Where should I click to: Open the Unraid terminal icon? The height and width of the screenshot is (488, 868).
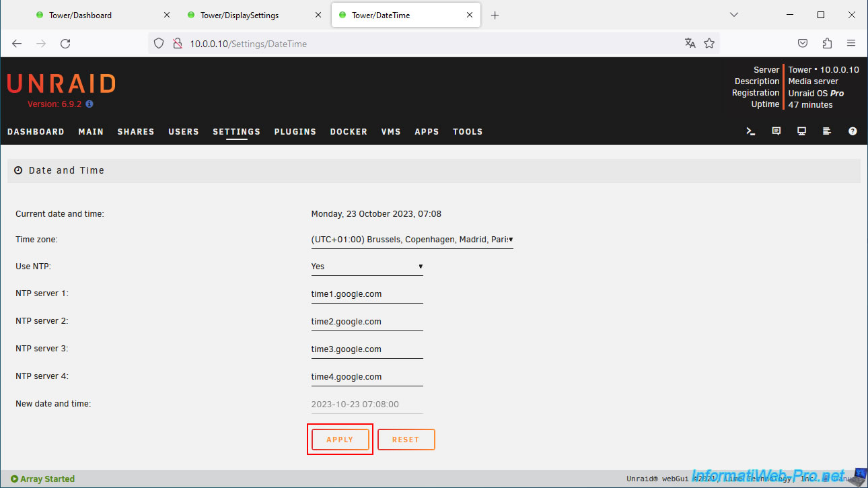751,132
